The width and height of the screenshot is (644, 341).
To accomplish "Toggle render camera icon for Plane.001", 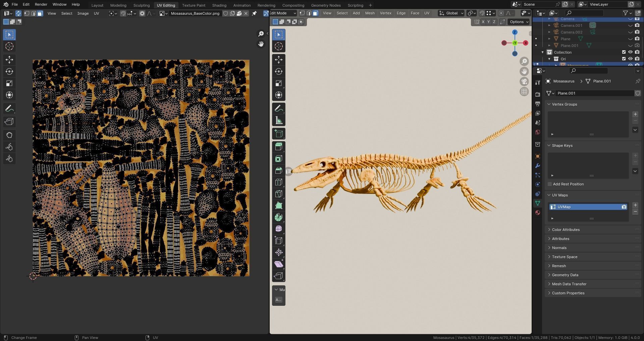I will pos(637,46).
